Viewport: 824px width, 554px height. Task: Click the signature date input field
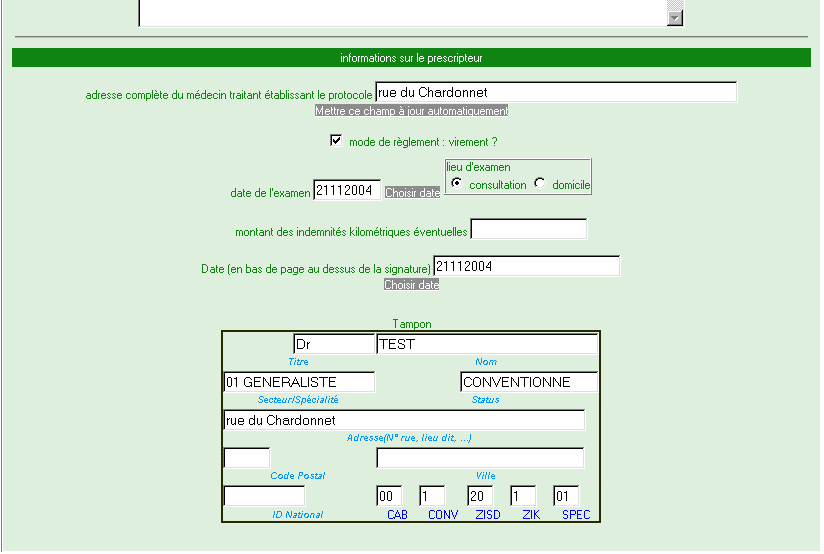click(x=525, y=266)
